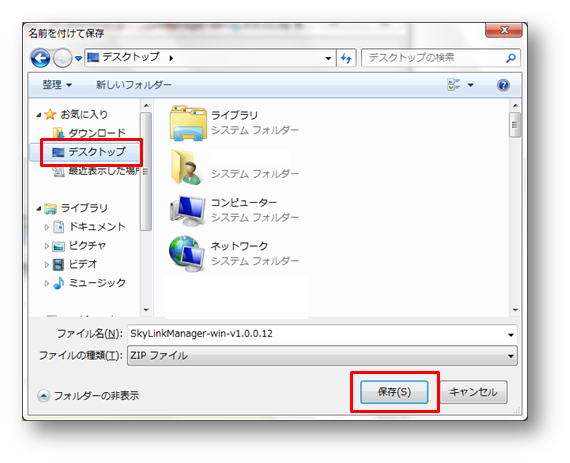This screenshot has width=570, height=463.
Task: Click the search magnifier icon
Action: pos(510,58)
